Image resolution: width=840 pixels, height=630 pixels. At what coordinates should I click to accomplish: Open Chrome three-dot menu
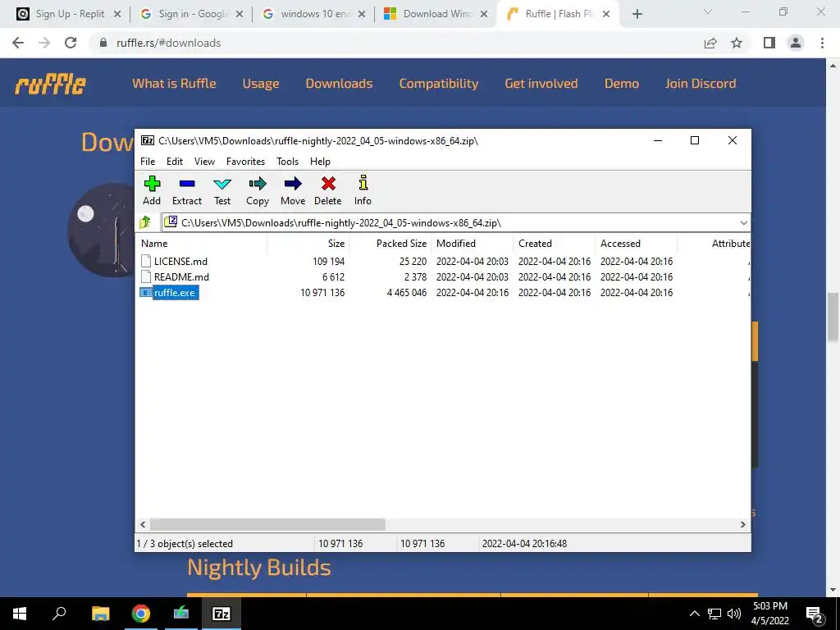point(822,43)
